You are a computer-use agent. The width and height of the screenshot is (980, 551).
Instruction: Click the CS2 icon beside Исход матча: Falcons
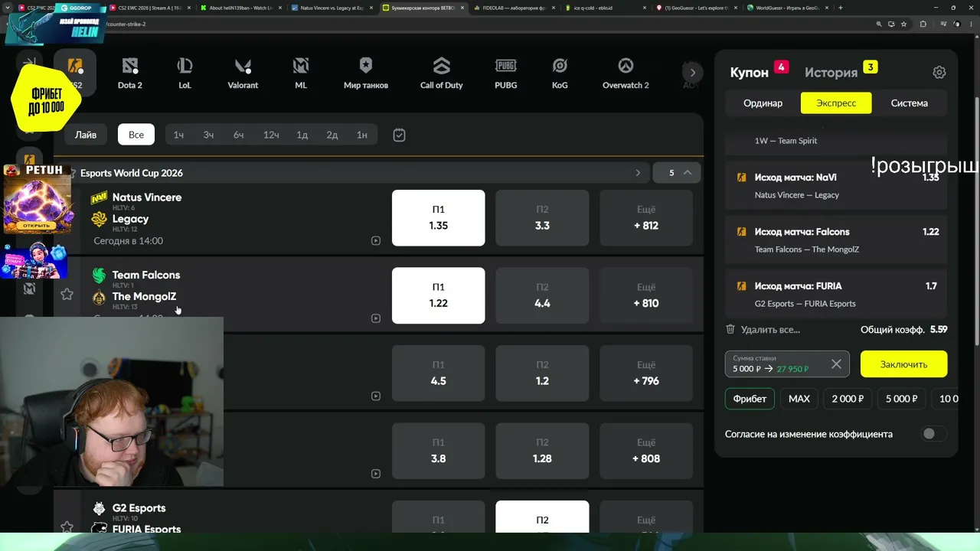pos(741,232)
